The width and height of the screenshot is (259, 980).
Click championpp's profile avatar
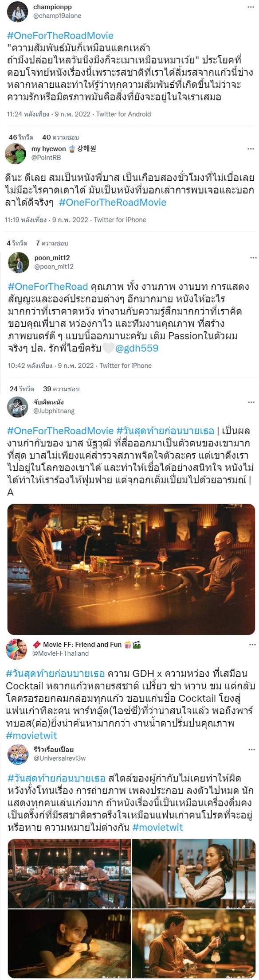coord(18,12)
